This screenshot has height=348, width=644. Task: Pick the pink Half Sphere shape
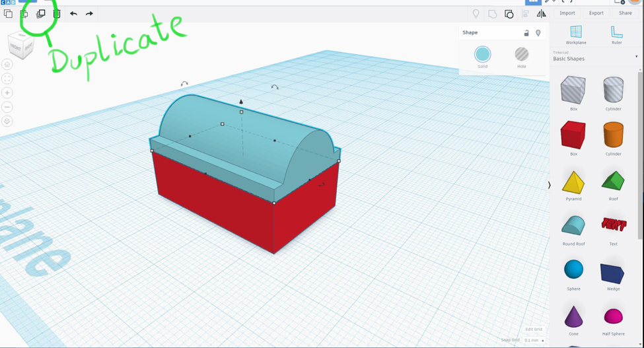(613, 316)
